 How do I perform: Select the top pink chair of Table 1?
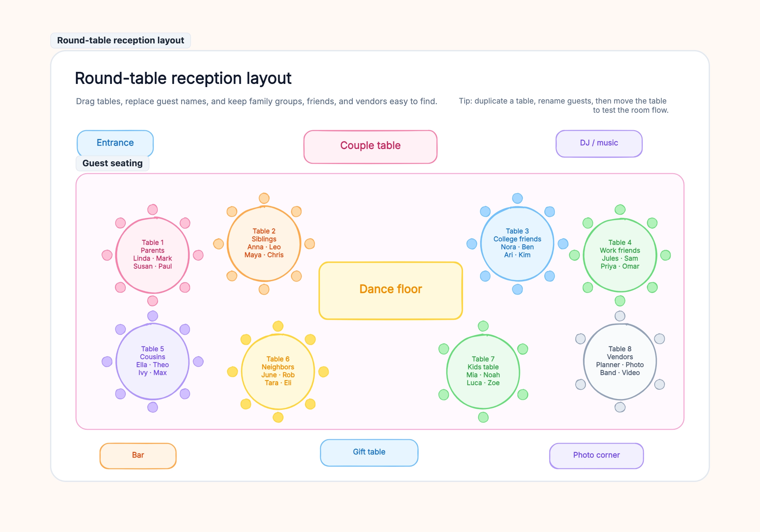tap(153, 210)
